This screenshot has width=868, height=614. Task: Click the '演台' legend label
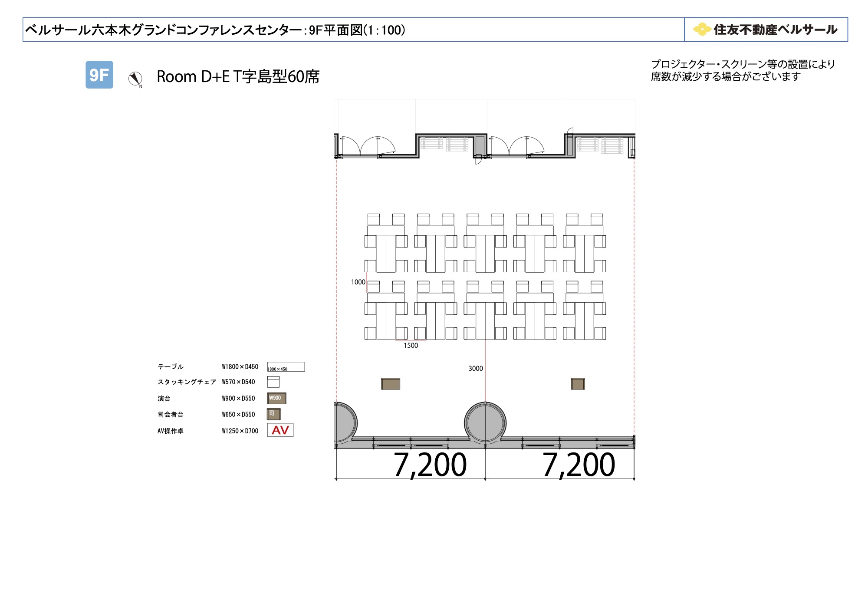(x=164, y=398)
